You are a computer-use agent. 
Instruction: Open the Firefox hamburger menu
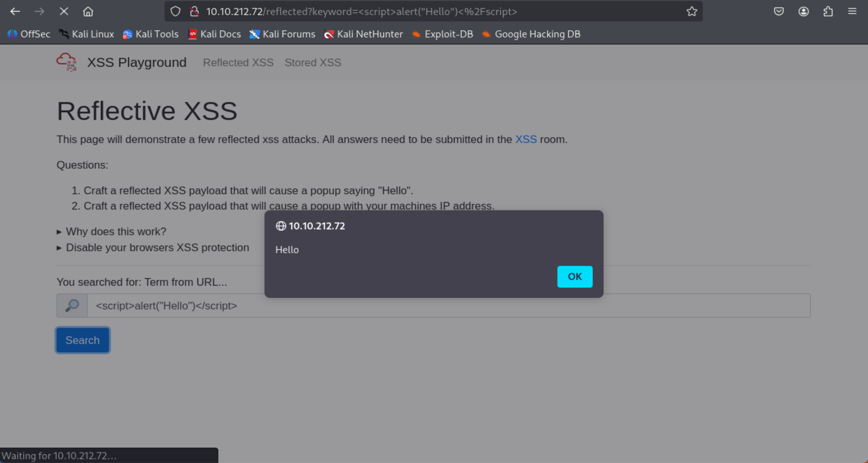852,11
